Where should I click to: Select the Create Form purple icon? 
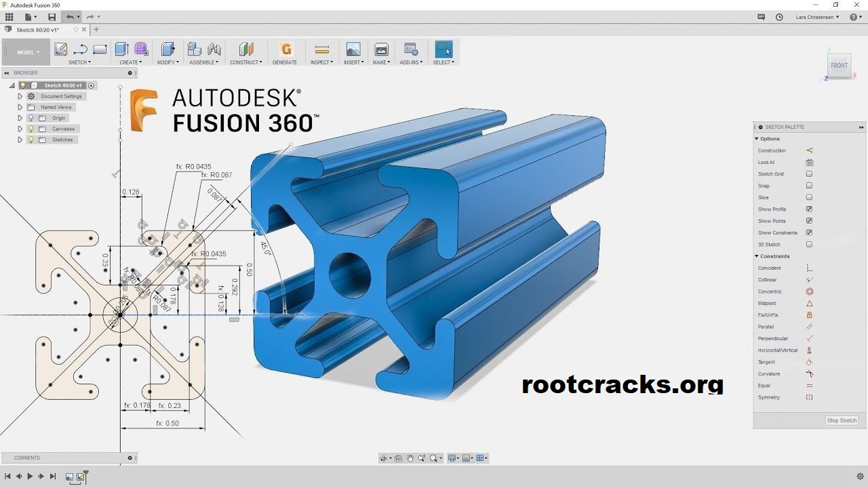(140, 49)
